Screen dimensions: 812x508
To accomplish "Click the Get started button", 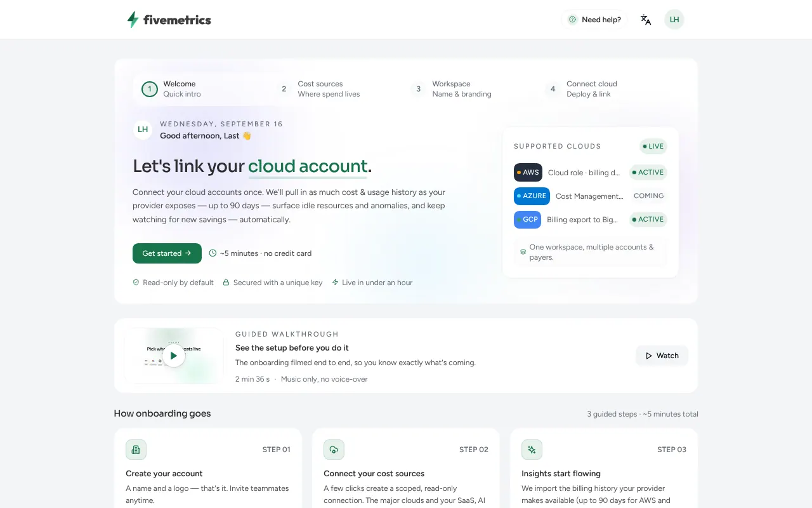I will (x=167, y=253).
